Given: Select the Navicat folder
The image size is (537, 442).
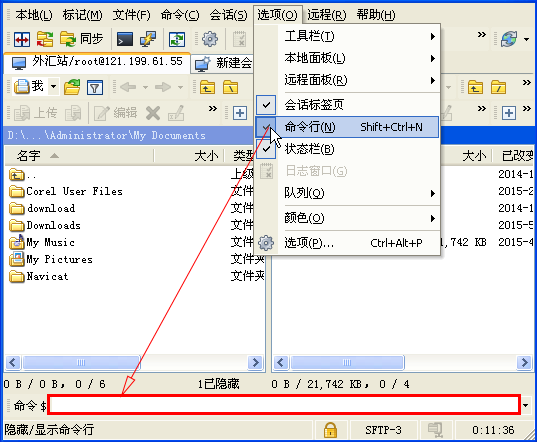Looking at the screenshot, I should pos(39,276).
